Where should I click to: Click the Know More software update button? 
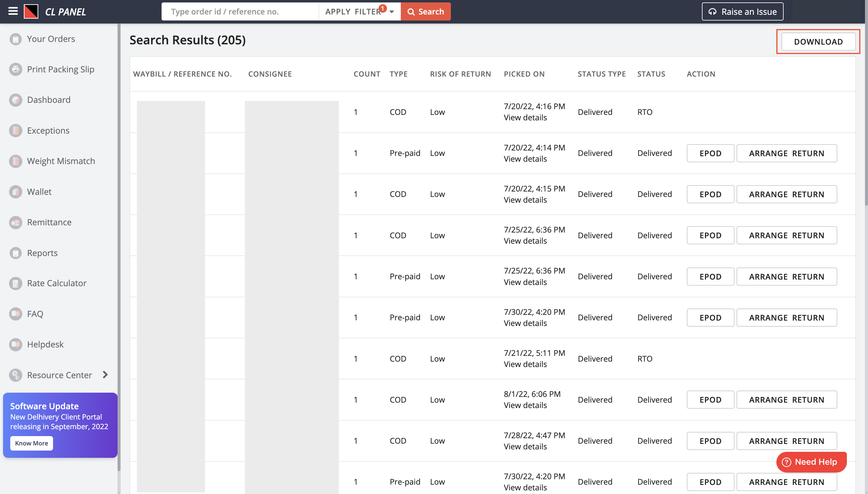click(x=32, y=443)
